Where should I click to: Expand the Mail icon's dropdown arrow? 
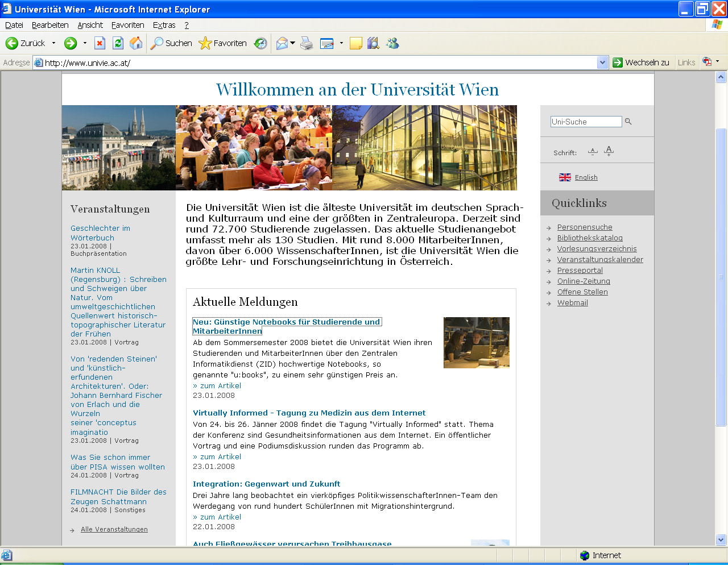(x=293, y=43)
